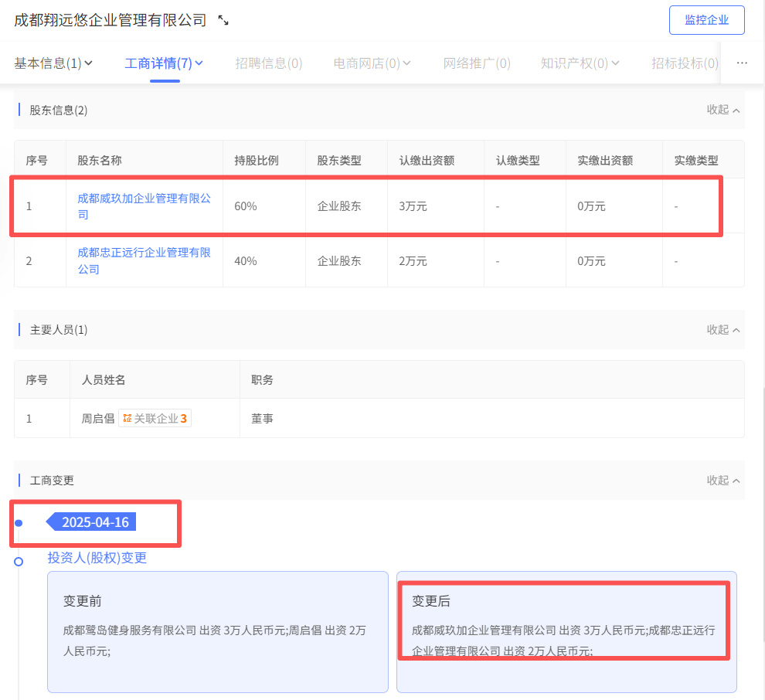Expand the 基本信息(1) dropdown tab
Screen dimensions: 765x700
[x=53, y=63]
